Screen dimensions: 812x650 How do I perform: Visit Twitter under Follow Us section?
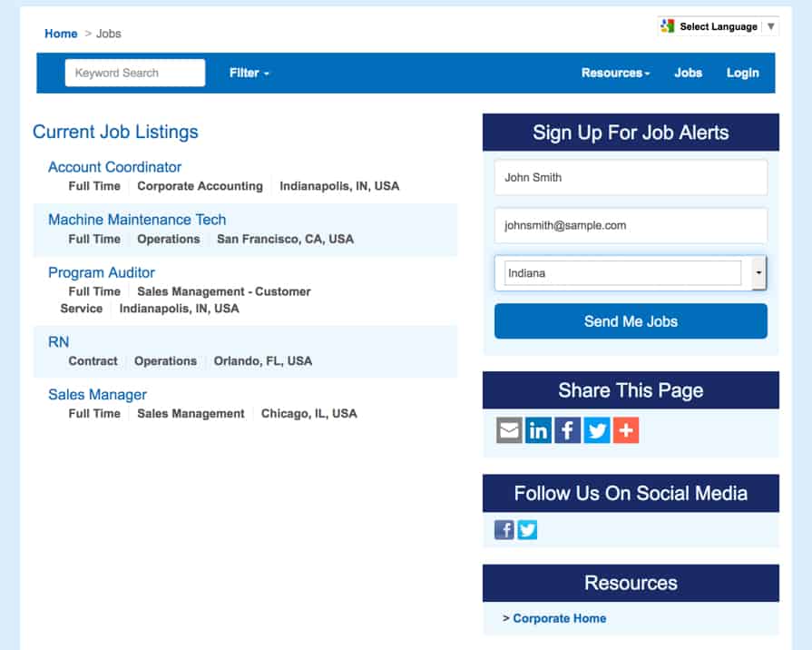pyautogui.click(x=527, y=529)
